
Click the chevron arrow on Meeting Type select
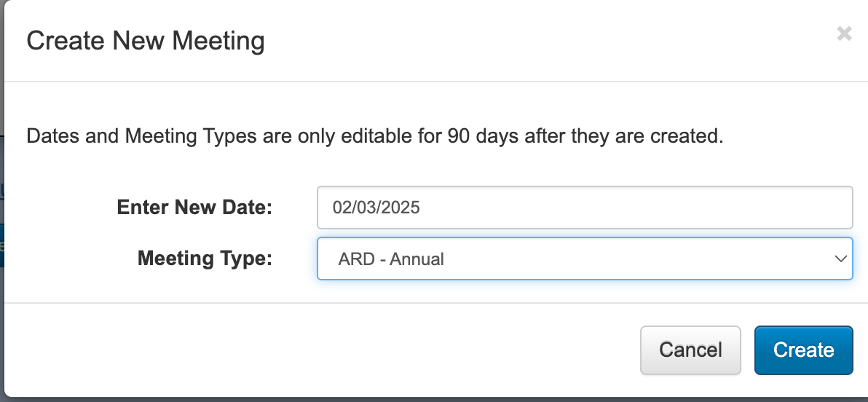coord(840,259)
